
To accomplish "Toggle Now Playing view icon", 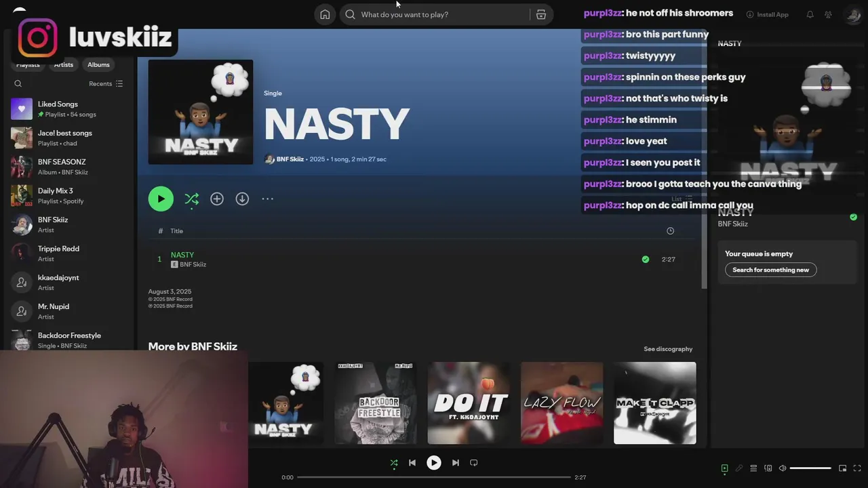I will [x=724, y=468].
